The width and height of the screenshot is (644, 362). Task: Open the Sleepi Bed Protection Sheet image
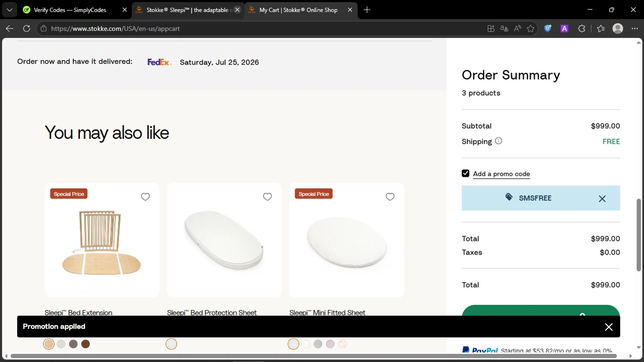[x=224, y=240]
